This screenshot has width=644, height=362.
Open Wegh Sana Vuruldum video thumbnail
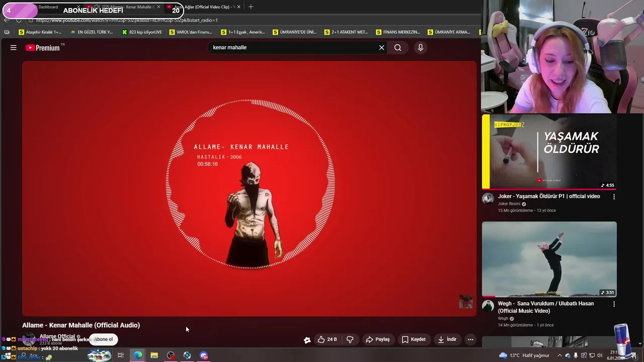[549, 259]
